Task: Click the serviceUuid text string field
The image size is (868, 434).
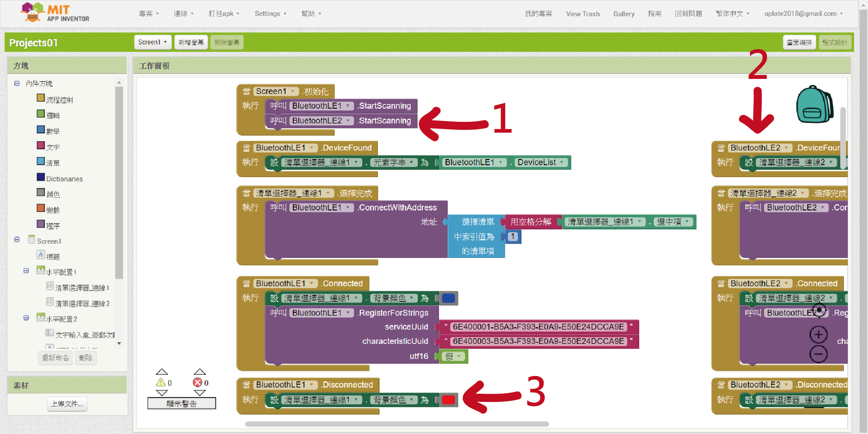Action: [x=538, y=327]
